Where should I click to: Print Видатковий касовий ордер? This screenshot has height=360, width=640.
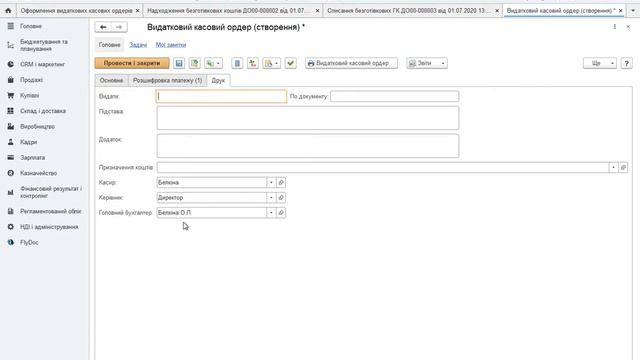pos(351,63)
